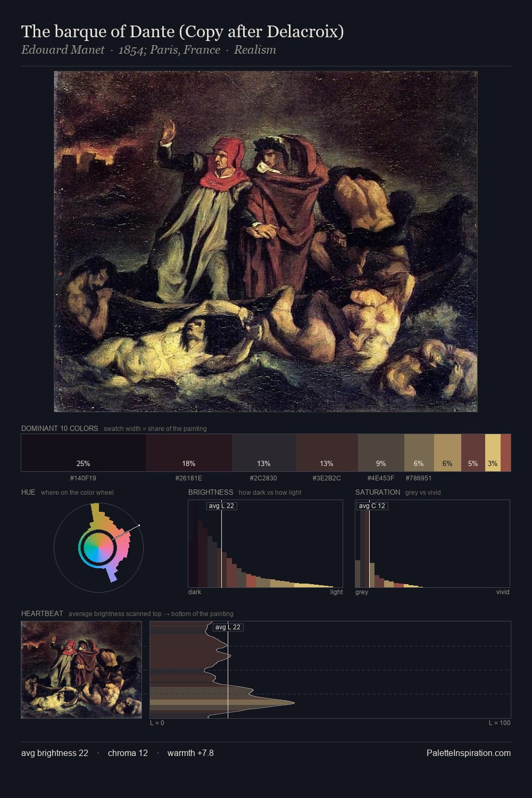Click the 'vivid' axis label
The width and height of the screenshot is (532, 798).
pyautogui.click(x=503, y=592)
